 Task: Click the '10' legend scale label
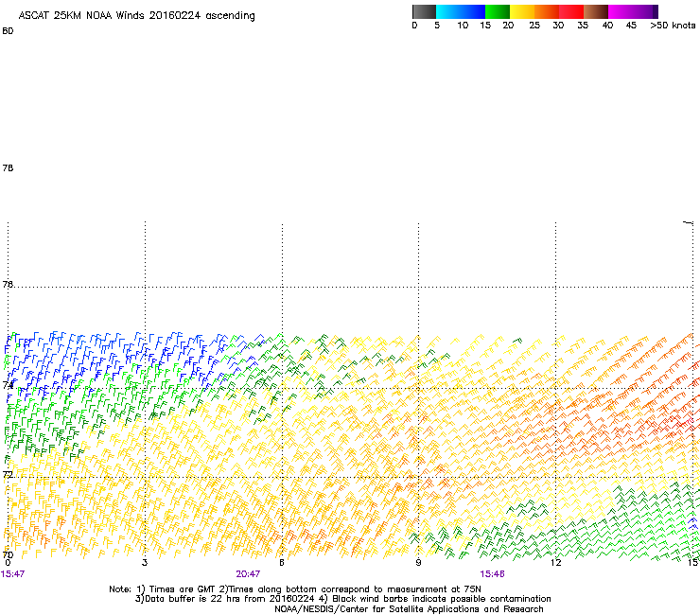point(463,26)
